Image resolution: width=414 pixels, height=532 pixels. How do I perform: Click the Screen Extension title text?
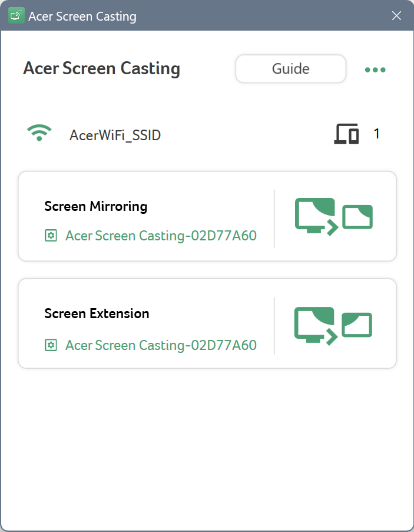(x=97, y=313)
